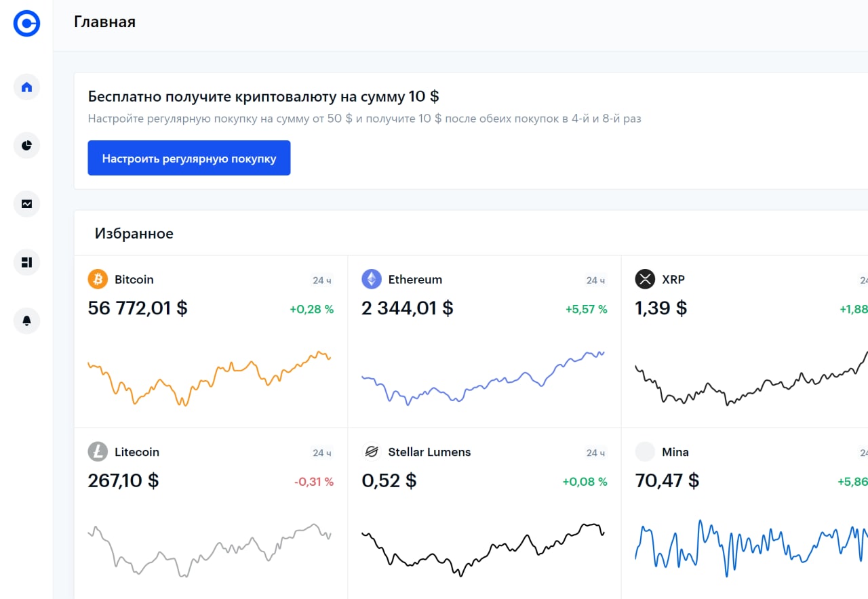The image size is (868, 599).
Task: Click the Главная page title
Action: [x=104, y=22]
